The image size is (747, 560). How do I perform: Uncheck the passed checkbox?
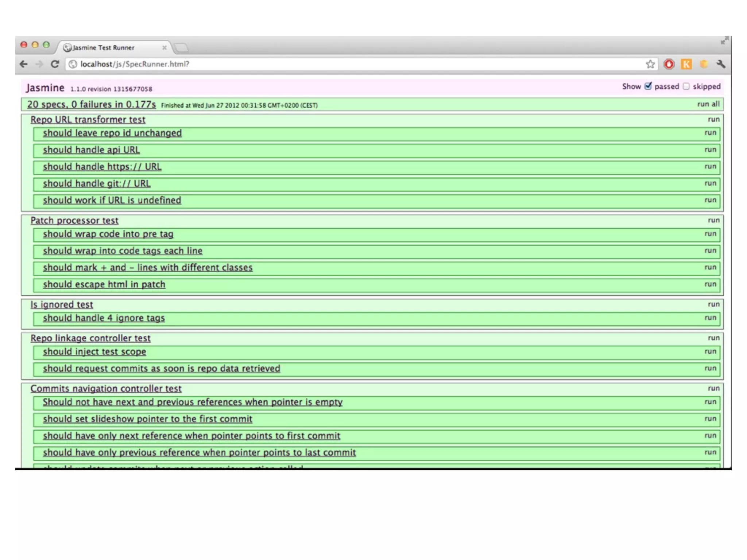pos(648,86)
